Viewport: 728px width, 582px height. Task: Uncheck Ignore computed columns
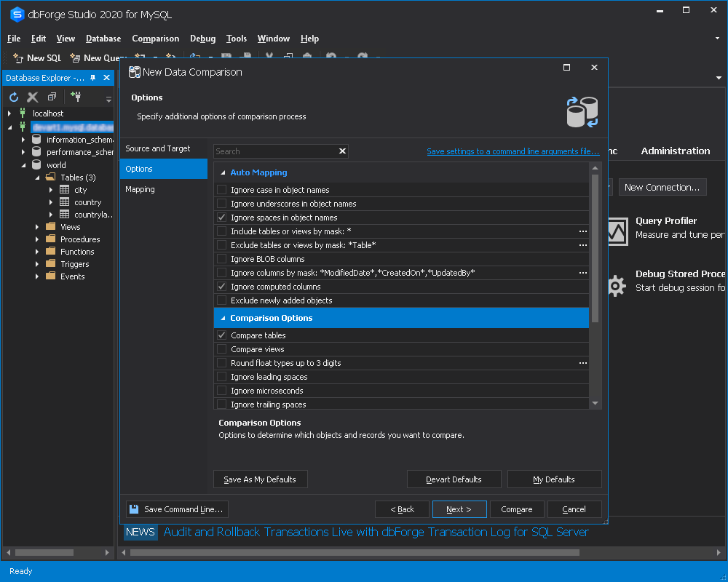pyautogui.click(x=222, y=287)
